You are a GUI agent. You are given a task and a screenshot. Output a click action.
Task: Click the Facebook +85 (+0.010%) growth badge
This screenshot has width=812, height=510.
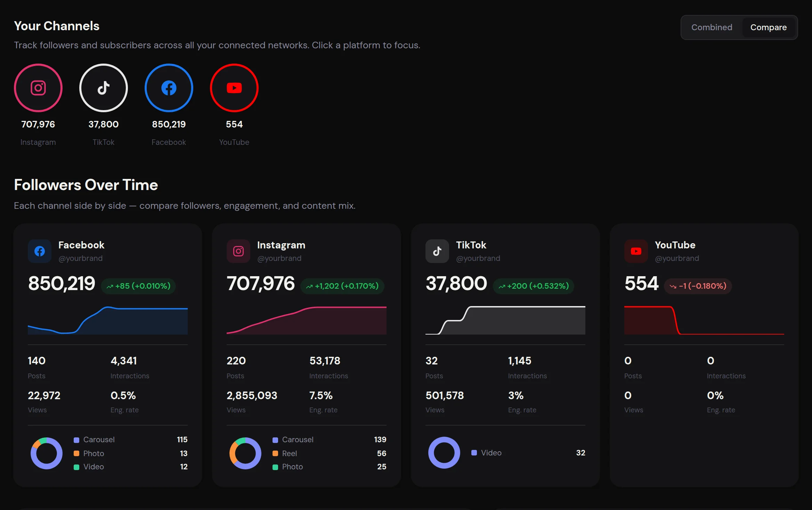(138, 286)
